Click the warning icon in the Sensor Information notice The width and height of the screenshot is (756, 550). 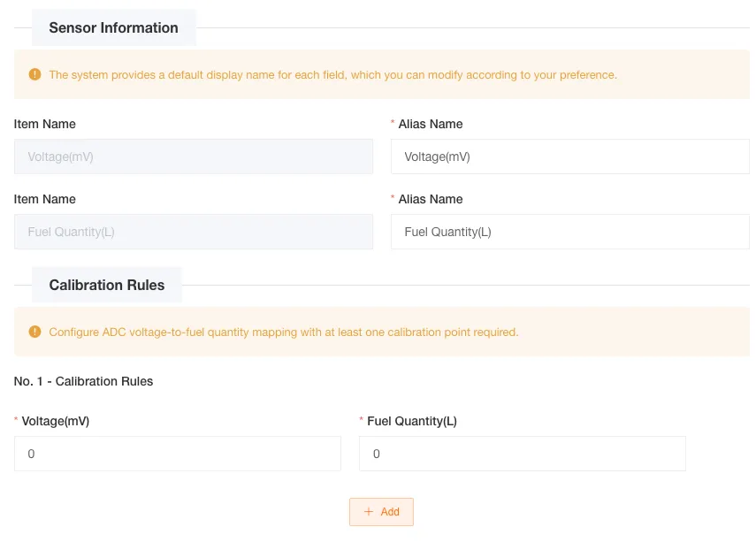(34, 74)
